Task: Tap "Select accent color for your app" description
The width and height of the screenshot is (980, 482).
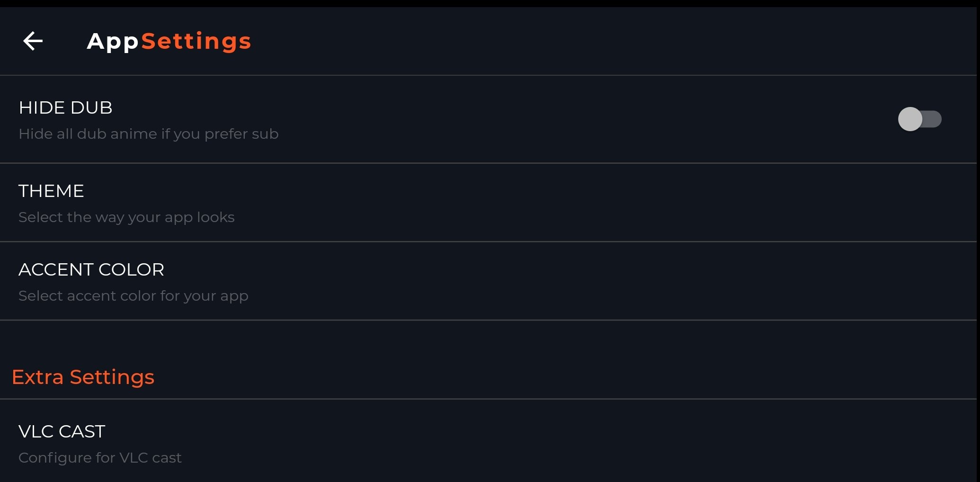Action: coord(133,296)
